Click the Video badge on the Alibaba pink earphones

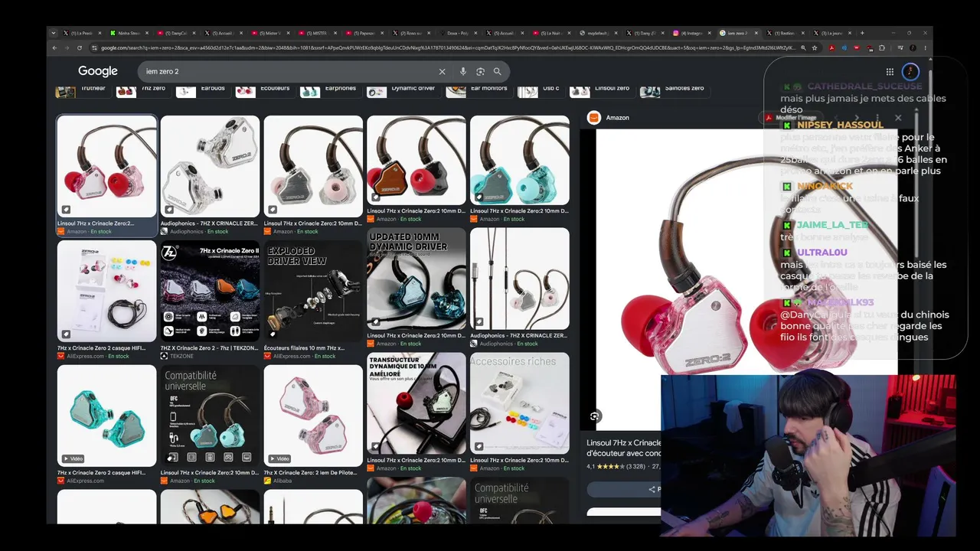tap(279, 458)
